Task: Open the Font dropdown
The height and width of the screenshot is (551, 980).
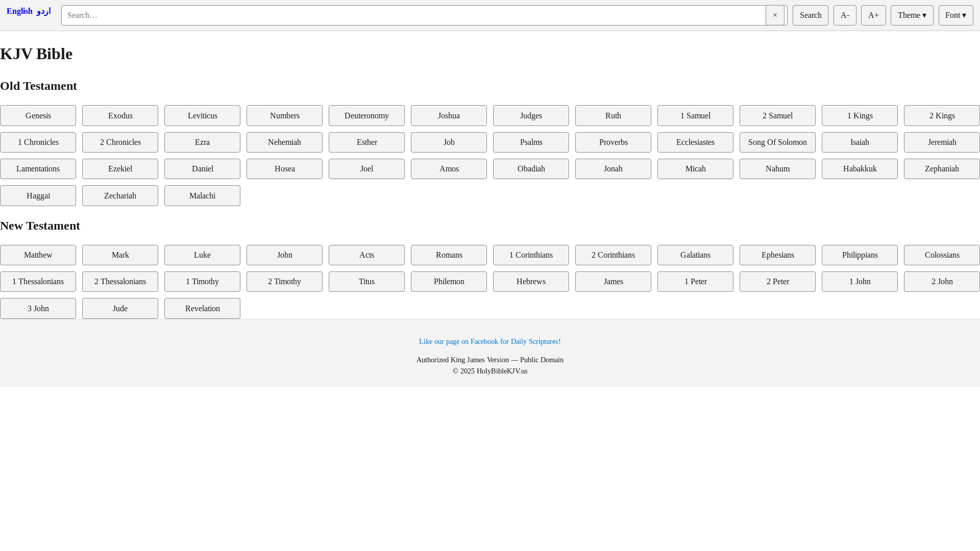Action: [x=955, y=15]
